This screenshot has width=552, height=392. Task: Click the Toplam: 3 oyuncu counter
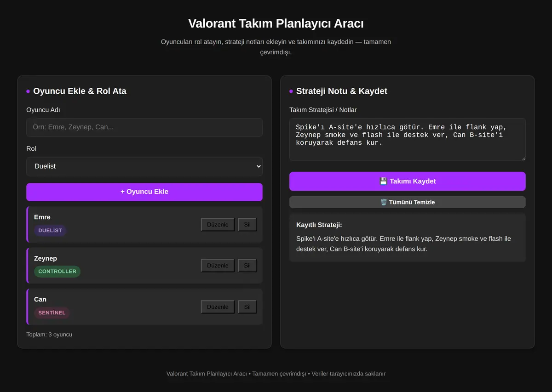point(49,335)
